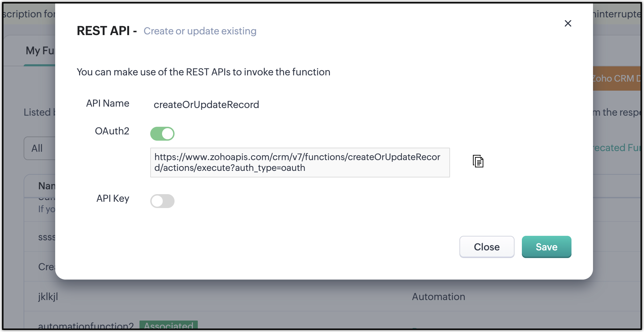This screenshot has height=332, width=644.
Task: Select the createOrUpdateRecord API name text
Action: pos(206,105)
